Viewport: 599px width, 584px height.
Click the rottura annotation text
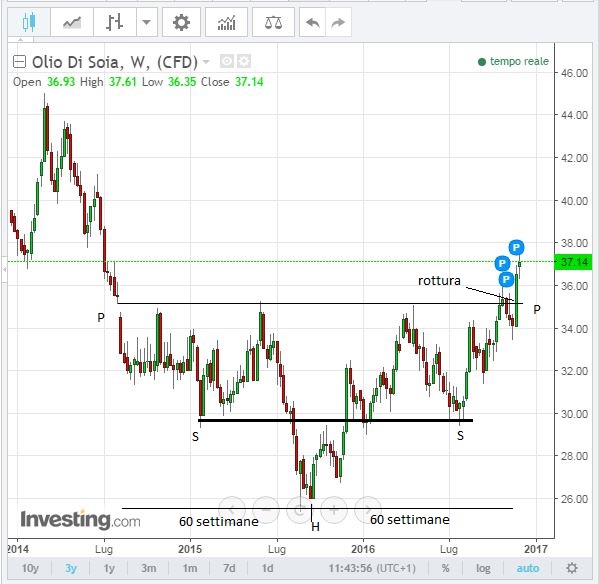click(439, 281)
